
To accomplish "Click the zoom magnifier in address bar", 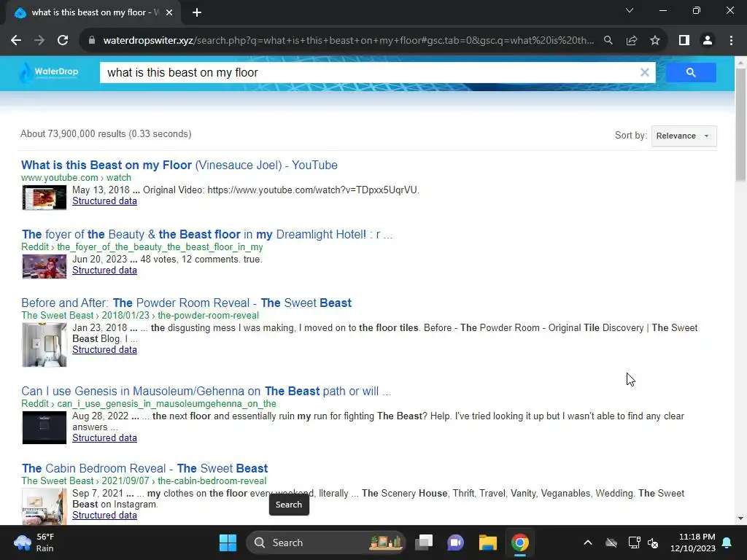I will (608, 41).
